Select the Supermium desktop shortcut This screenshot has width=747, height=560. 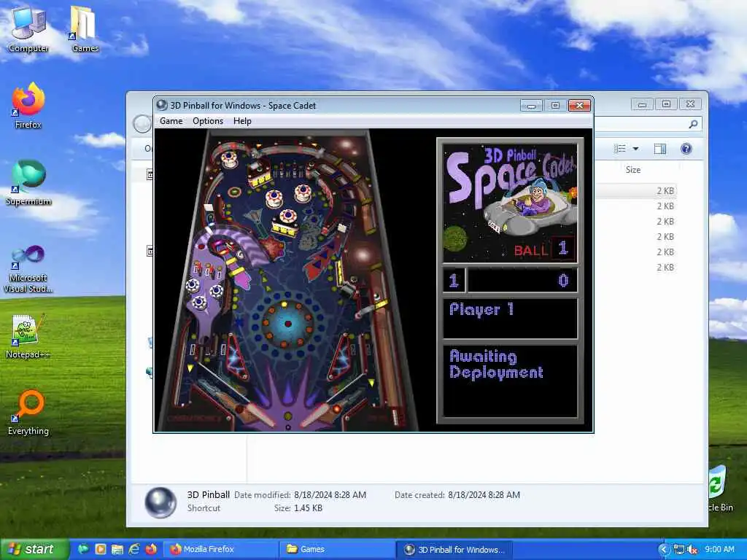28,183
